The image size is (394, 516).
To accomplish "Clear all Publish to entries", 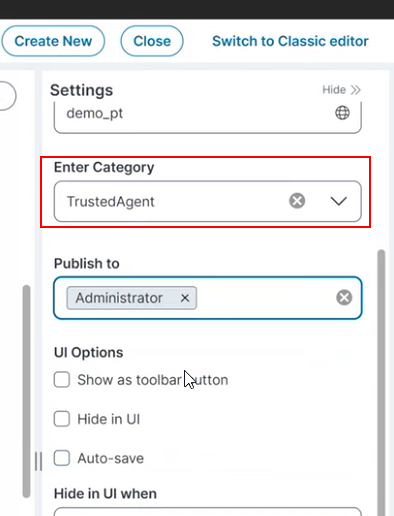I will [344, 298].
